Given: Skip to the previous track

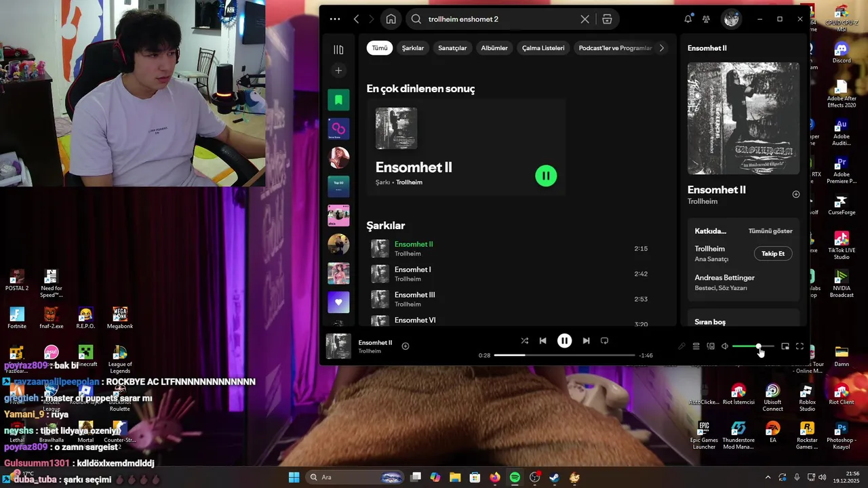Looking at the screenshot, I should click(542, 341).
